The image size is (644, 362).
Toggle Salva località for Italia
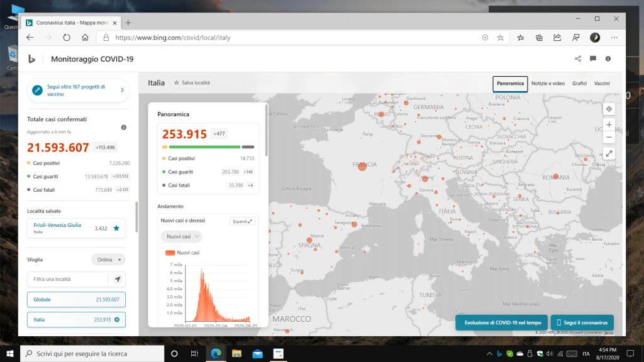[x=192, y=82]
